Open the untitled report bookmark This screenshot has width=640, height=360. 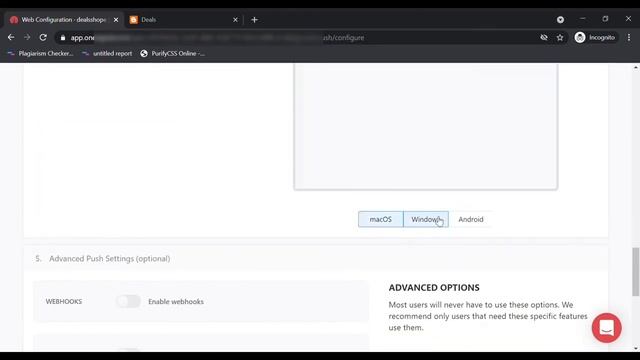(x=107, y=53)
